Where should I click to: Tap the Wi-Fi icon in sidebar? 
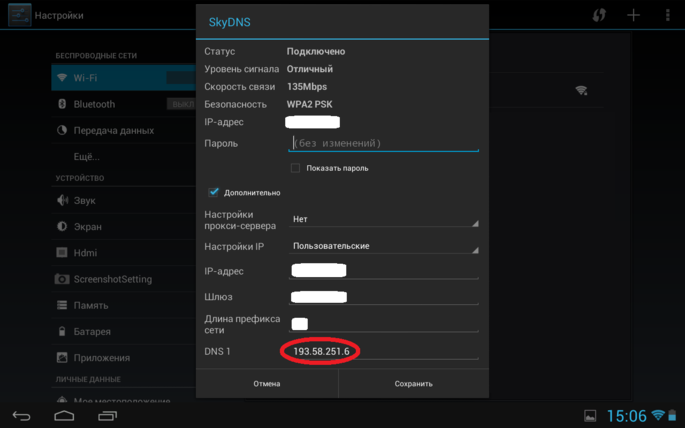62,78
